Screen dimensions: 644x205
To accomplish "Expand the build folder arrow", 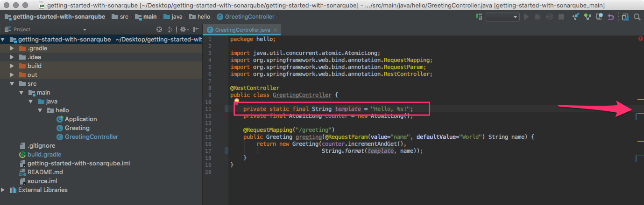I will point(13,66).
